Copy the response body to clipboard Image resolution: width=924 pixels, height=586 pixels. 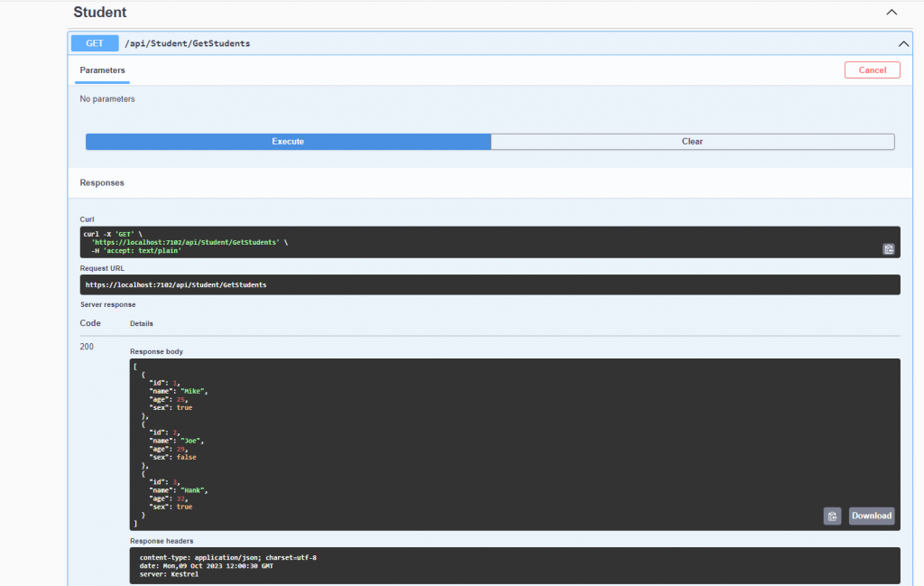(x=832, y=516)
